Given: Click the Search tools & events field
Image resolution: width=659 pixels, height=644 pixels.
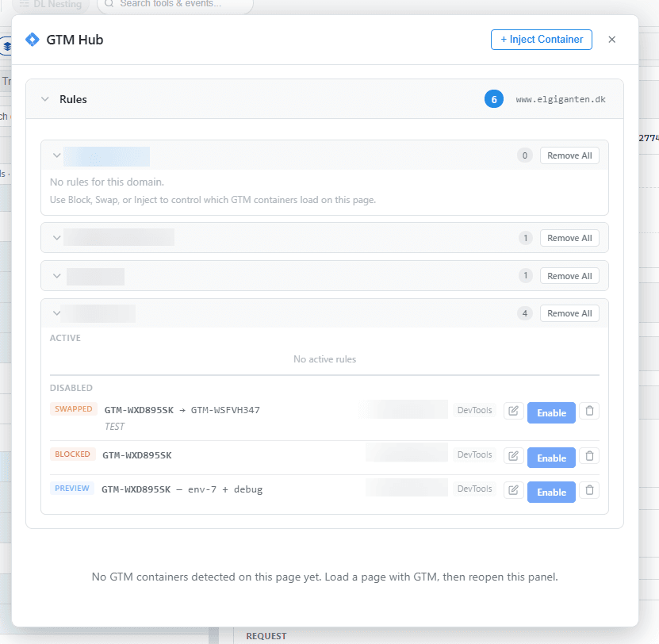Looking at the screenshot, I should click(x=175, y=5).
